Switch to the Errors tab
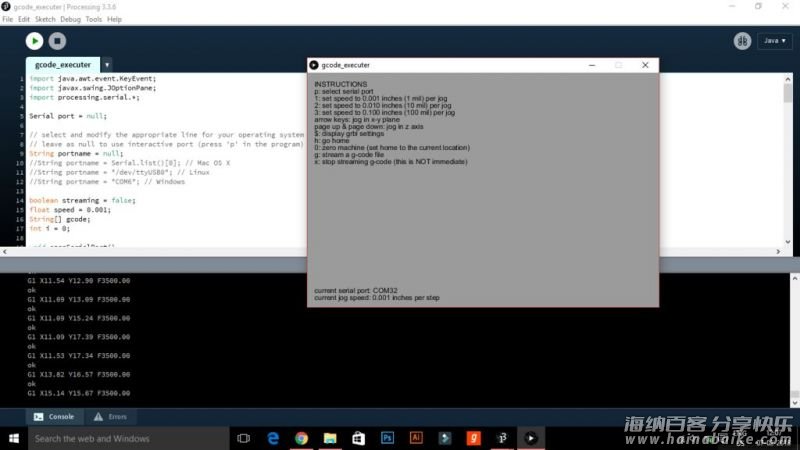Screen dimensions: 800x450 (110, 416)
